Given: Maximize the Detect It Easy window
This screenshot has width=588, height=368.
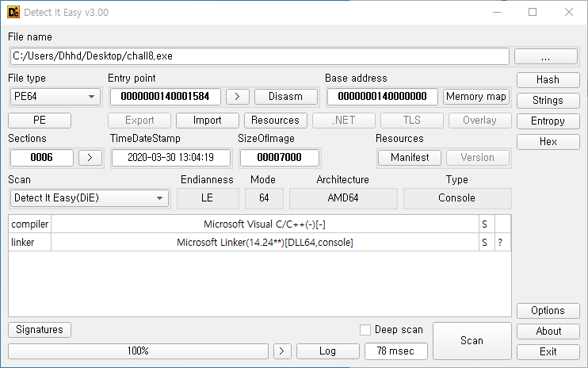Looking at the screenshot, I should tap(533, 13).
